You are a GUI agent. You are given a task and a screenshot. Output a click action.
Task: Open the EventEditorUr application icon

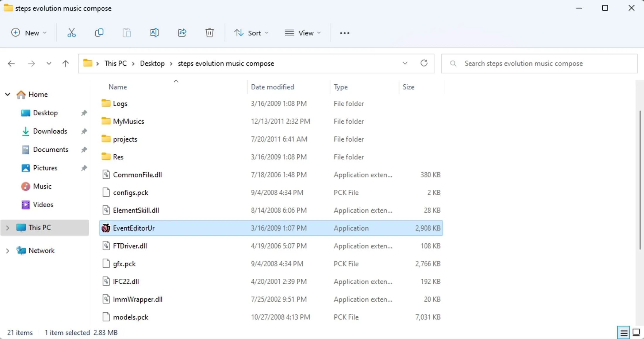point(106,228)
